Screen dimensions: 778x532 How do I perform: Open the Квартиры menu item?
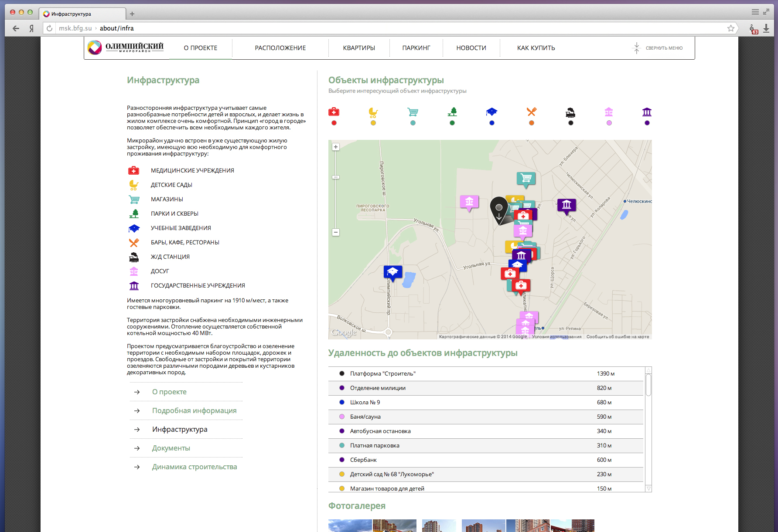pos(359,48)
